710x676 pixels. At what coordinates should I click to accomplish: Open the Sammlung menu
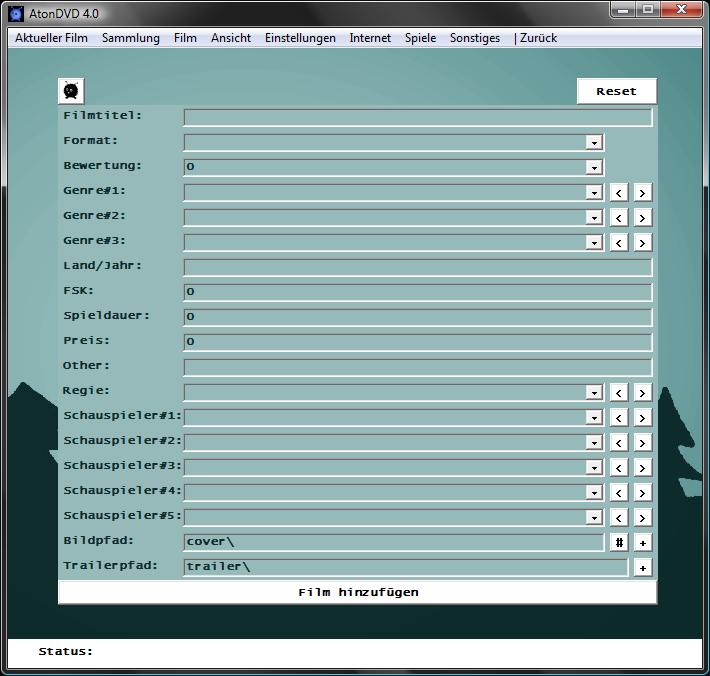click(130, 38)
